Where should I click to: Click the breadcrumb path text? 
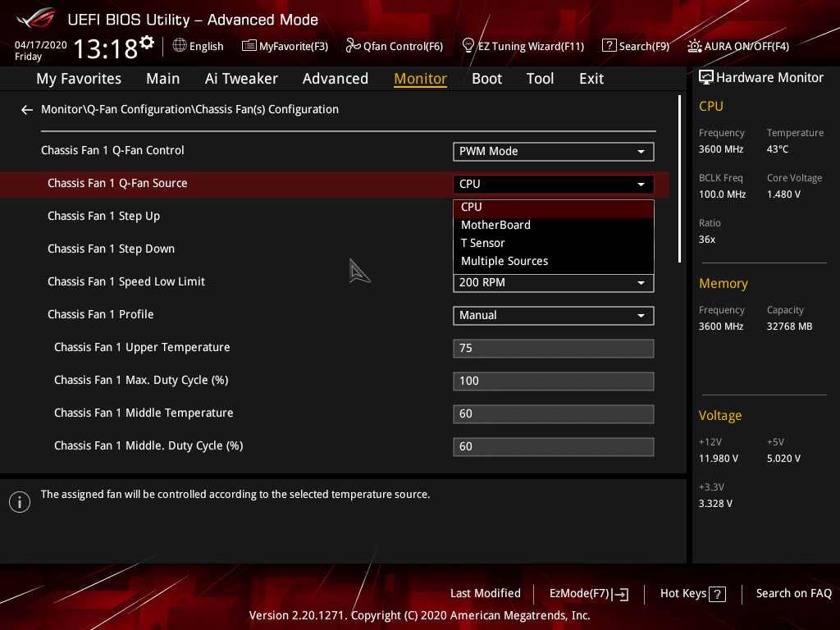point(189,109)
